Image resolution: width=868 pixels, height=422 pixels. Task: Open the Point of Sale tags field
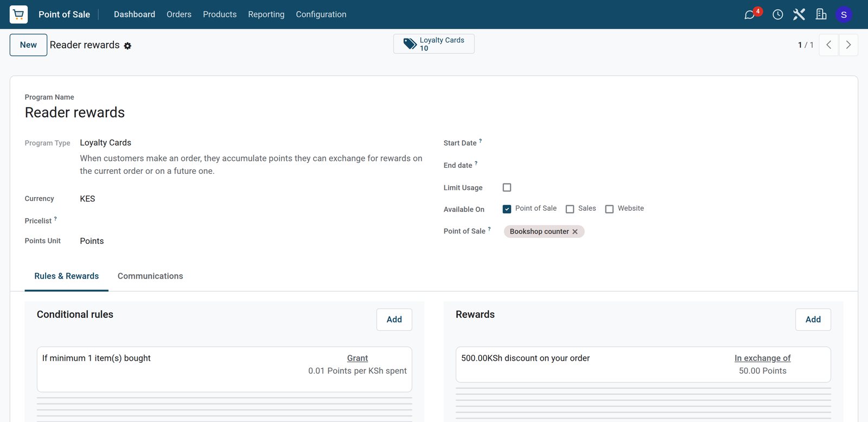(673, 232)
